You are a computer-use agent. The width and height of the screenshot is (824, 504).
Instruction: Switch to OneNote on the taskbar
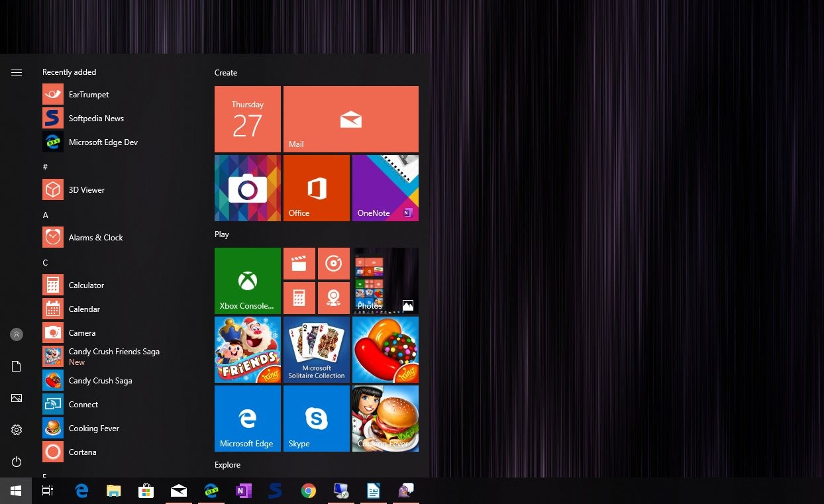coord(244,491)
